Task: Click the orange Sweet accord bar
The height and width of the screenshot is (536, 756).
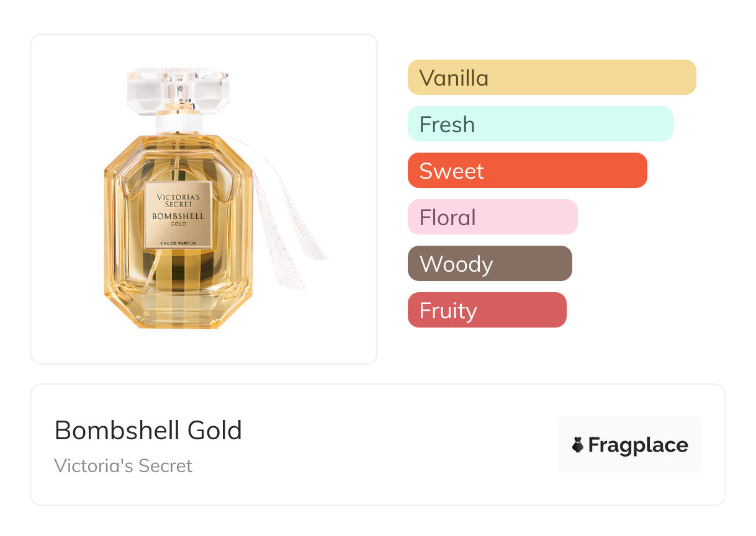Action: click(x=527, y=171)
